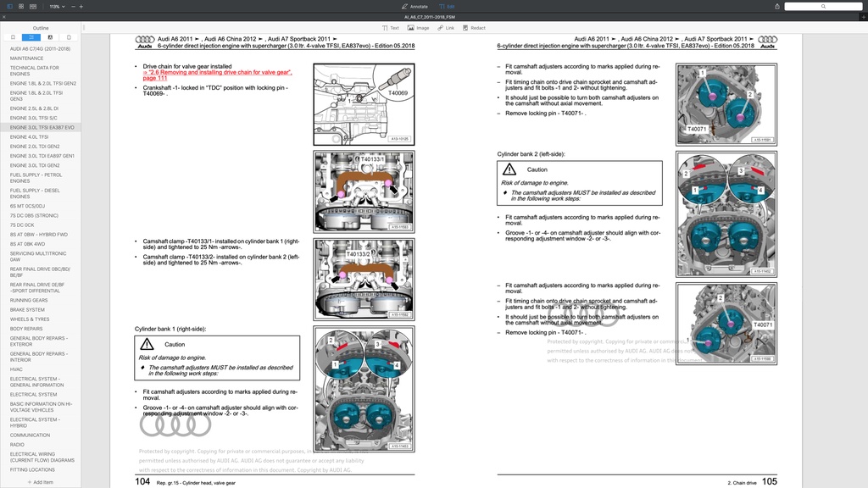Viewport: 868px width, 488px height.
Task: Open outline entry HVAC
Action: [16, 369]
